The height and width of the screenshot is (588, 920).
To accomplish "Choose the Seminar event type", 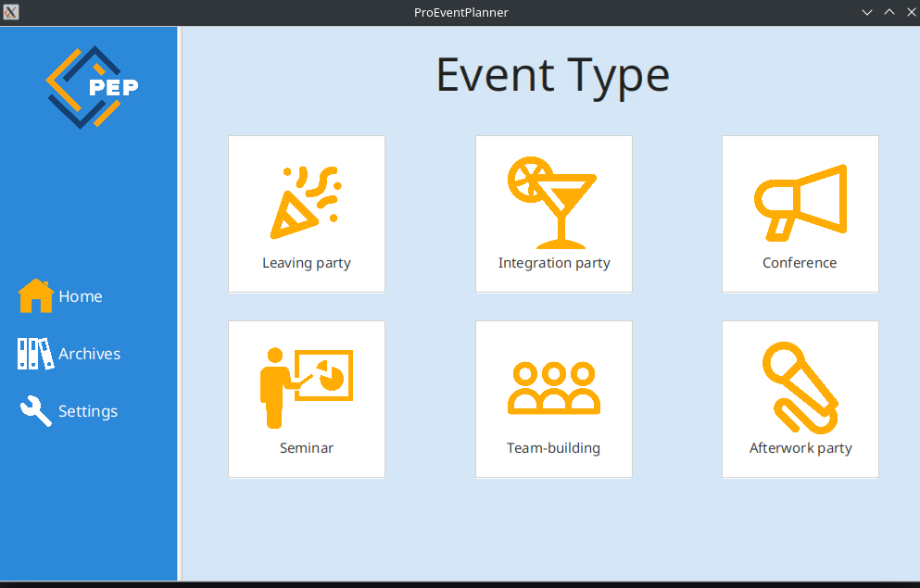I will [x=306, y=398].
